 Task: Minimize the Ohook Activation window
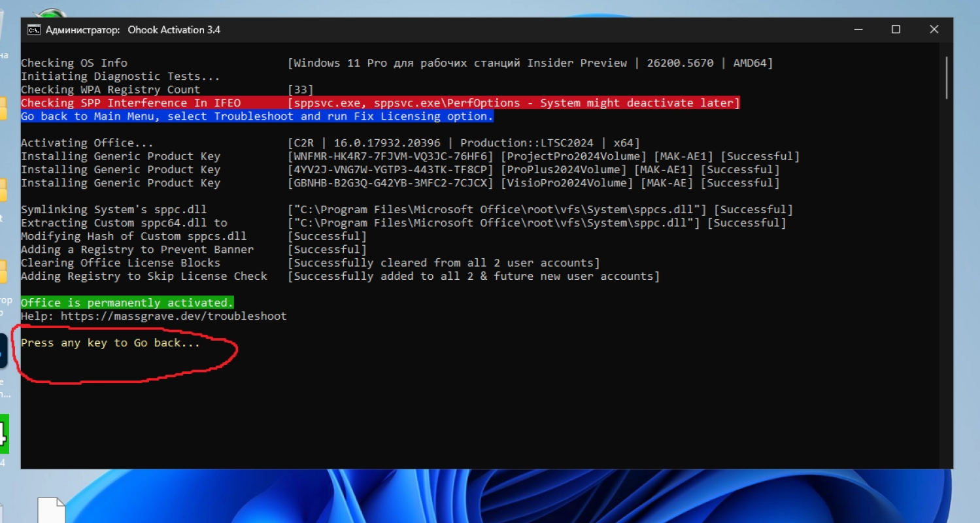coord(858,29)
